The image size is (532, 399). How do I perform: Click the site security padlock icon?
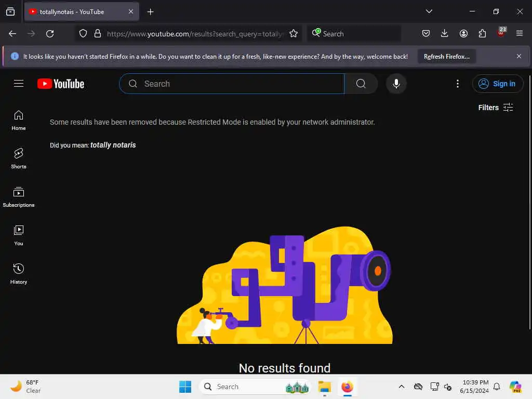click(x=98, y=34)
